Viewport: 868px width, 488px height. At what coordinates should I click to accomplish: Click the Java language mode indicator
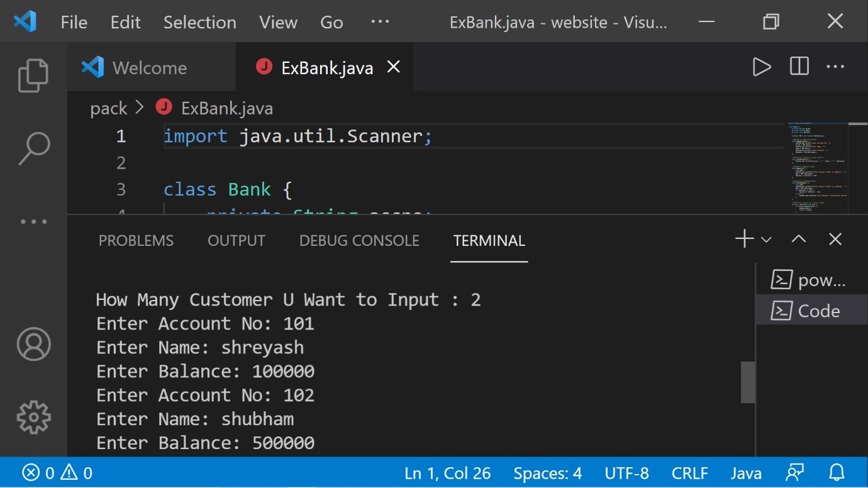pyautogui.click(x=746, y=472)
